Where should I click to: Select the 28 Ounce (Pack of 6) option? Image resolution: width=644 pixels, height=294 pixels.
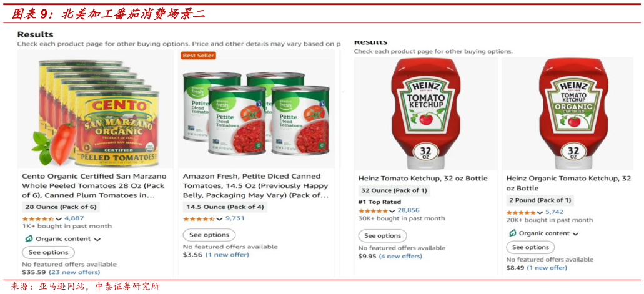[x=61, y=207]
